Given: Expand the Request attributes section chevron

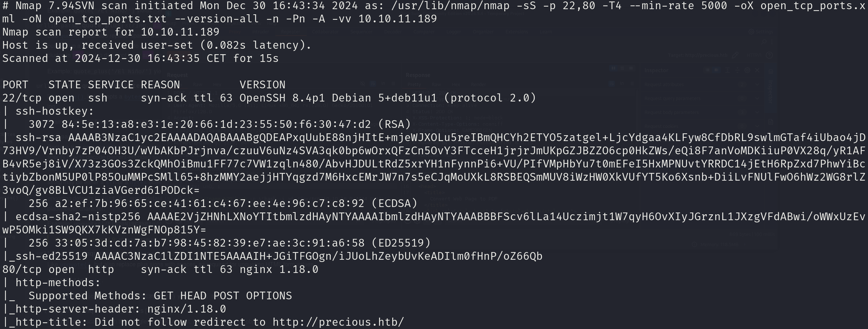Looking at the screenshot, I should click(757, 84).
